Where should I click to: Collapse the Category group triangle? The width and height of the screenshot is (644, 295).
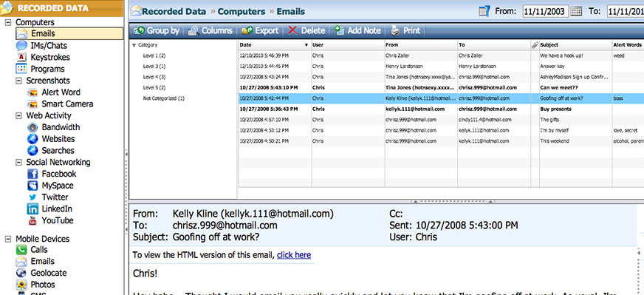(x=134, y=45)
